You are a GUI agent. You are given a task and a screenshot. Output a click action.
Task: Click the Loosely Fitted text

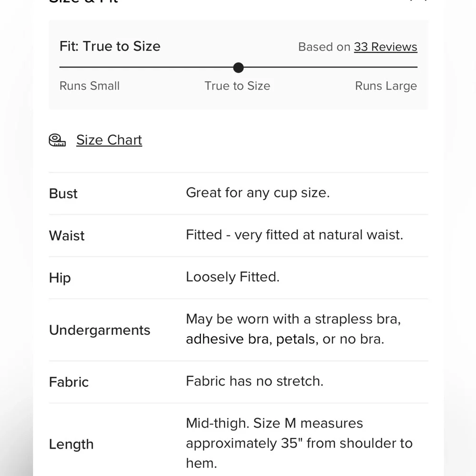click(x=232, y=277)
